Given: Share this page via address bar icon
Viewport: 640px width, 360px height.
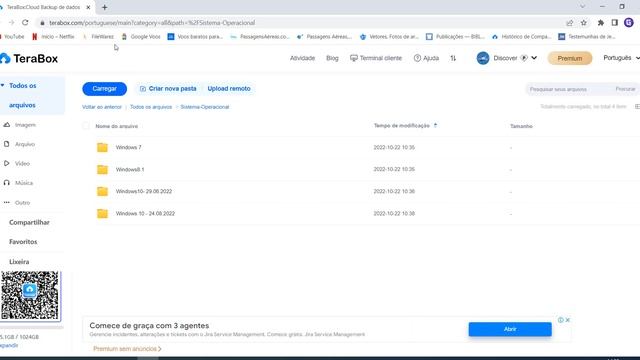Looking at the screenshot, I should [569, 23].
